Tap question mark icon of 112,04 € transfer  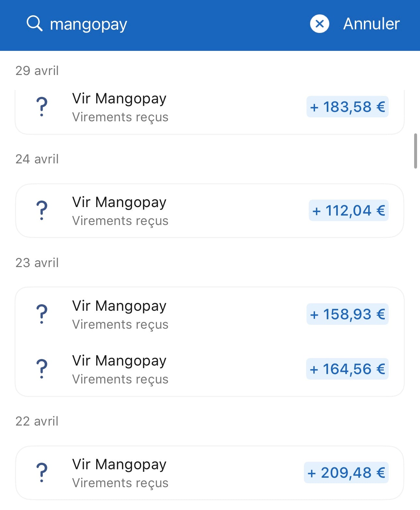[x=42, y=211]
